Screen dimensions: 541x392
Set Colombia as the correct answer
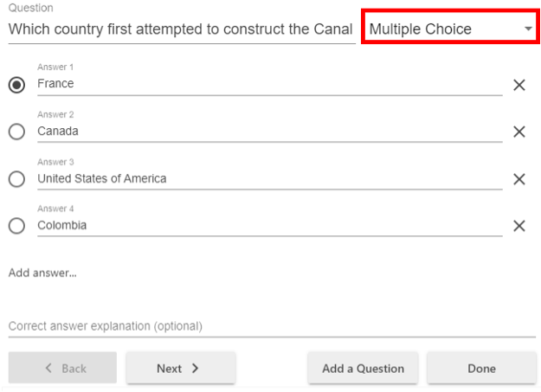[x=16, y=226]
